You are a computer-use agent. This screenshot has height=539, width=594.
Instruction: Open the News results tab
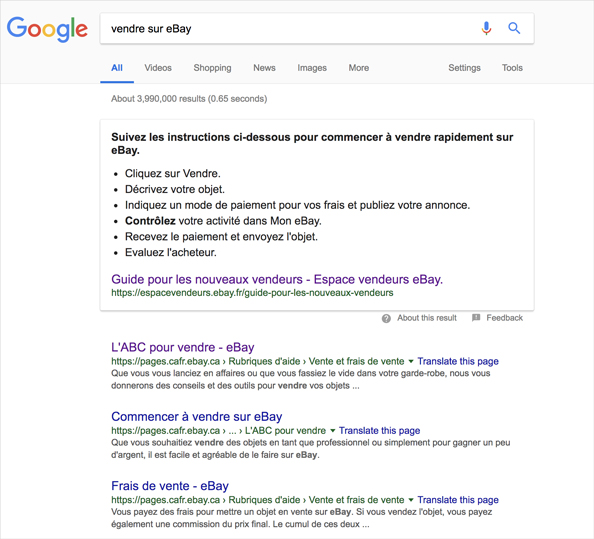[x=264, y=68]
